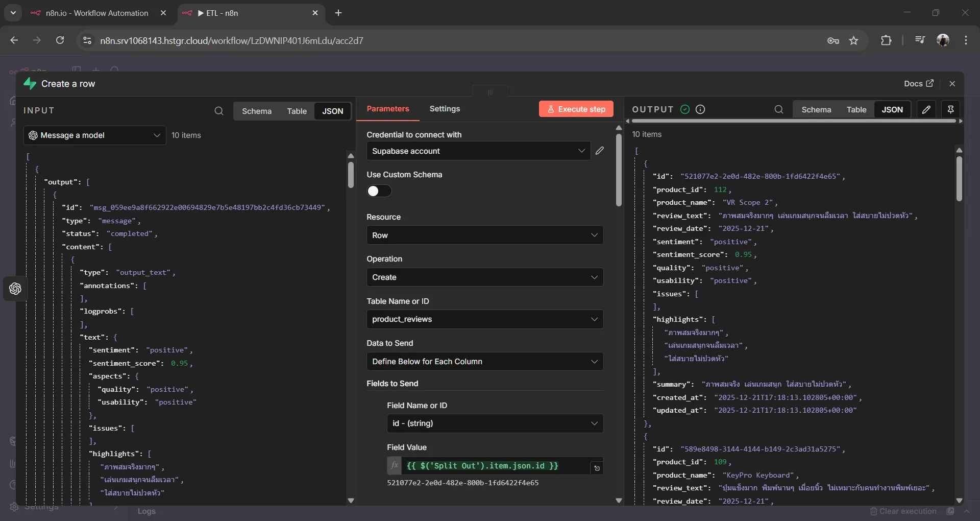The height and width of the screenshot is (521, 980).
Task: Edit the Supabase credential
Action: tap(600, 151)
